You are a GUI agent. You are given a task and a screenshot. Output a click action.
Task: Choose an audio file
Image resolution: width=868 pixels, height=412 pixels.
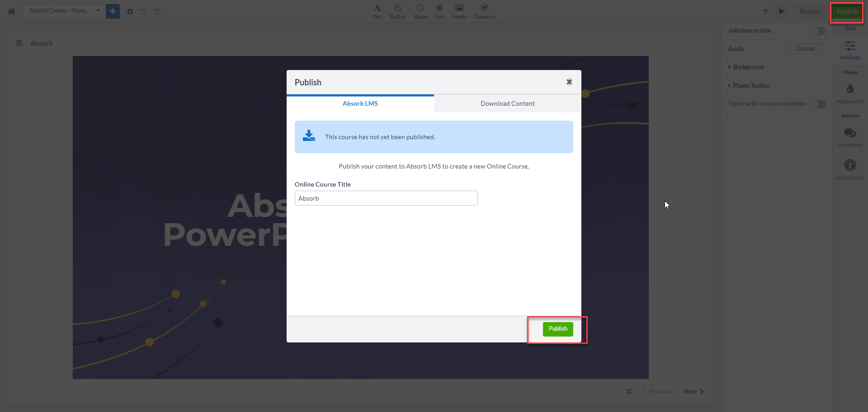[x=806, y=49]
